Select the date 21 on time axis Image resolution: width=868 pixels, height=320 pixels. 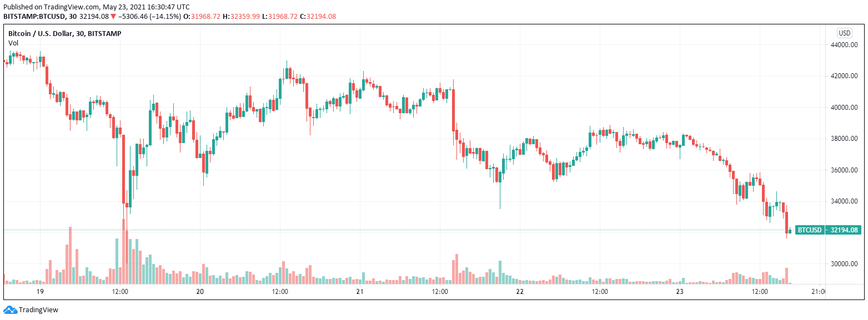(x=360, y=292)
